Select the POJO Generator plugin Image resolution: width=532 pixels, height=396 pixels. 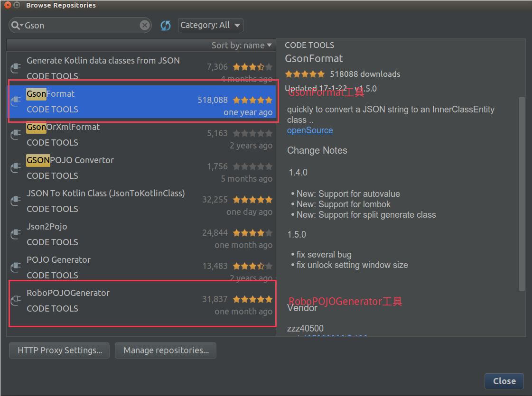click(141, 267)
